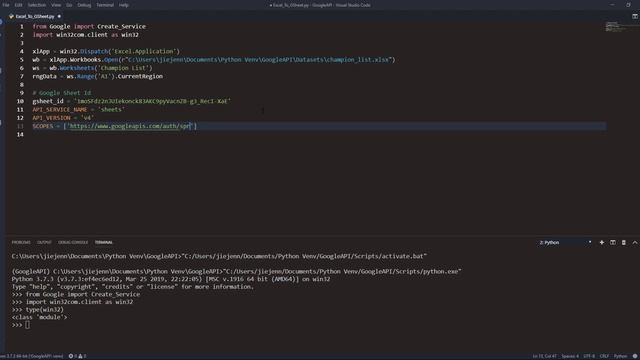
Task: Kill terminal with trash icon
Action: point(624,242)
